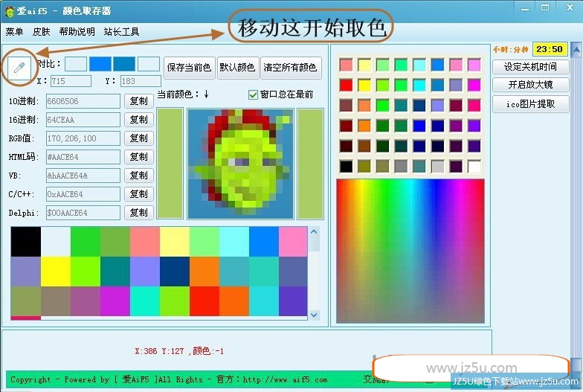583x392 pixels.
Task: Click the magnified pixel preview image
Action: click(241, 164)
